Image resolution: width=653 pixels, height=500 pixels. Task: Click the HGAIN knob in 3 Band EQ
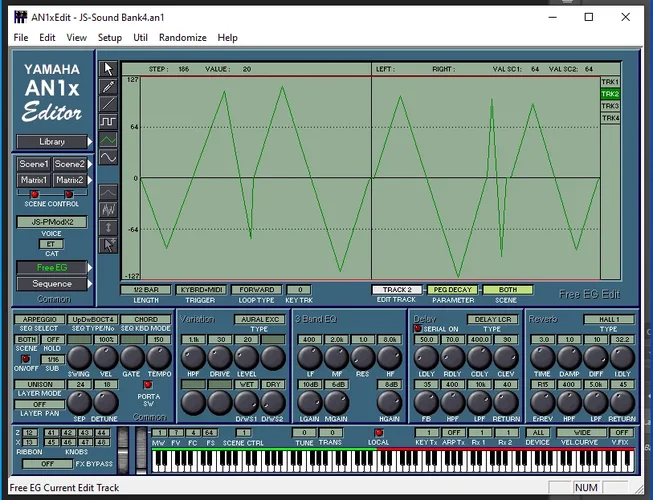[x=389, y=403]
